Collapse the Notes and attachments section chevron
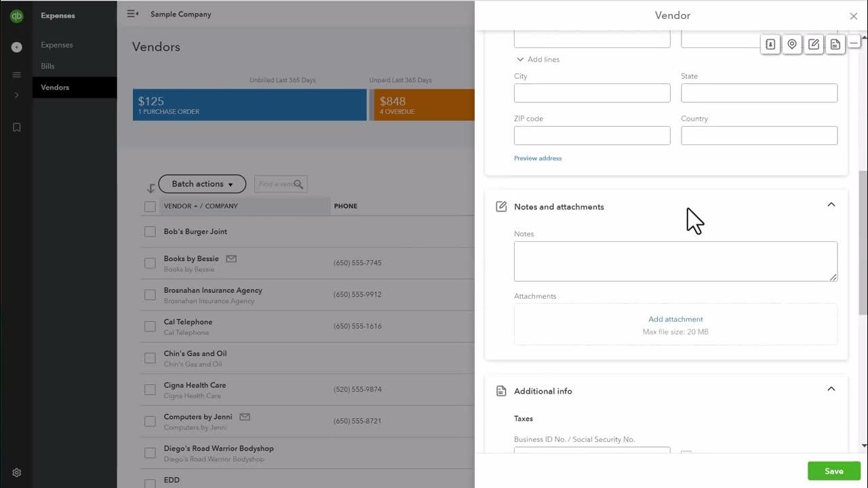Screen dimensions: 868x488 [x=831, y=205]
